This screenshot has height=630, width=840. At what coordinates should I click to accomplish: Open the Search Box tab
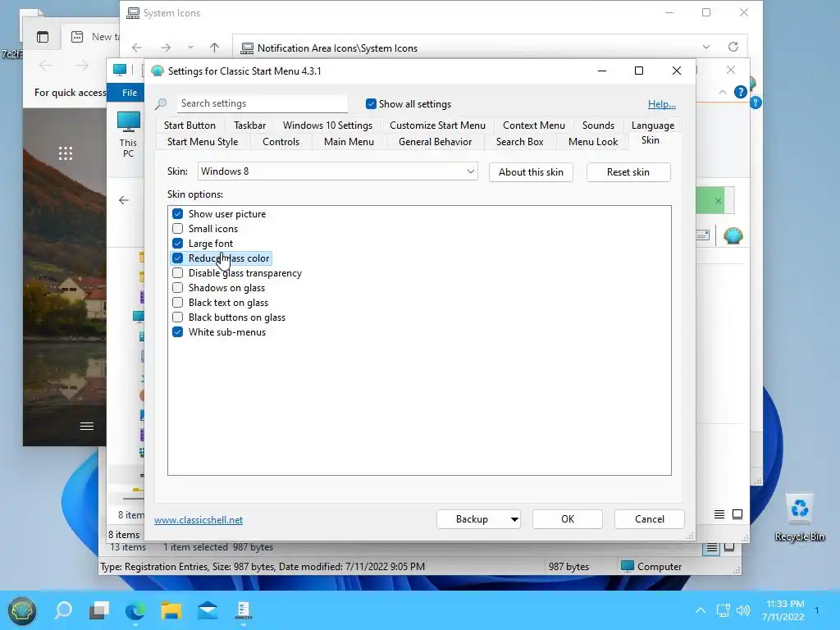click(519, 142)
